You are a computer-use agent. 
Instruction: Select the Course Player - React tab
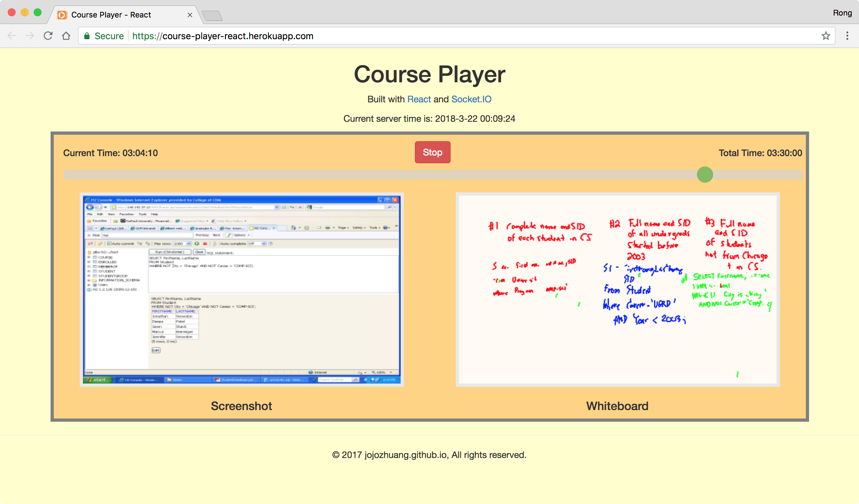tap(125, 15)
